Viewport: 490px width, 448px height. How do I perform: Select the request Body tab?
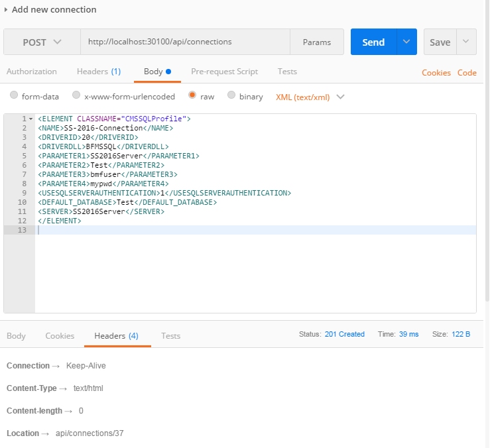(x=157, y=72)
